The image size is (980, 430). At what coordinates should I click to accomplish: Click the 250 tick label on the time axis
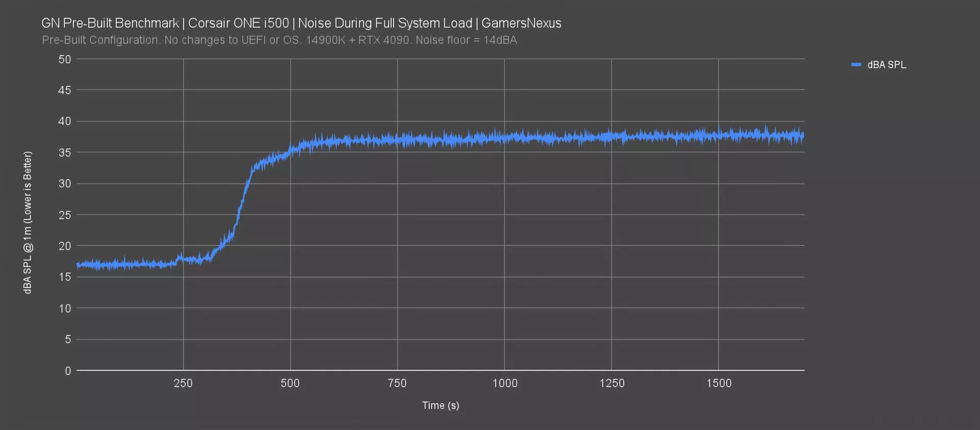183,383
